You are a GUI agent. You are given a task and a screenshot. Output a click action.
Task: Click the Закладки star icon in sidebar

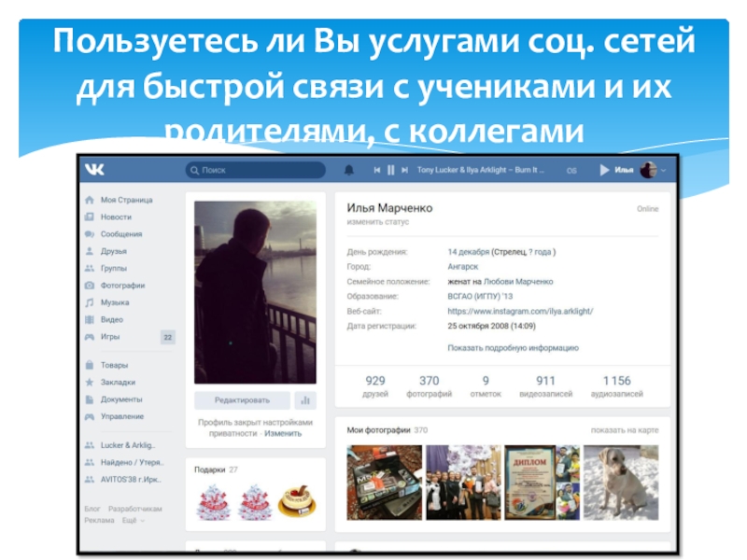[89, 383]
